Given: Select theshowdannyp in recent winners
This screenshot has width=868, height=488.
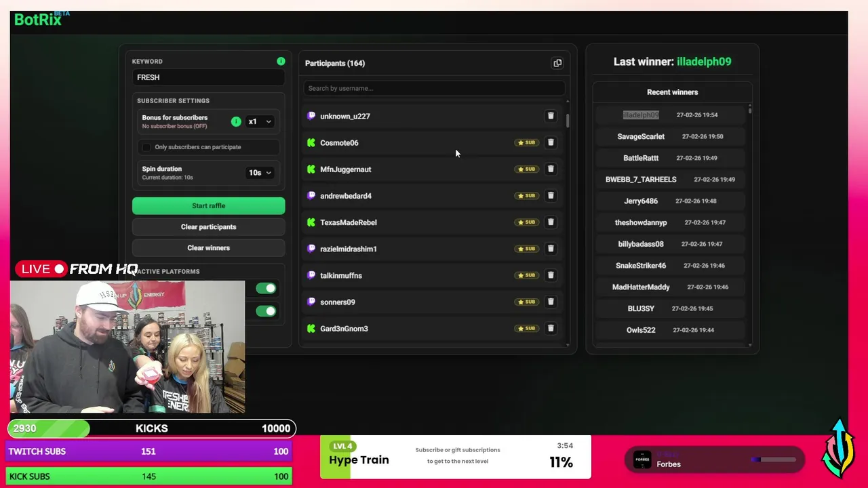Looking at the screenshot, I should point(641,222).
